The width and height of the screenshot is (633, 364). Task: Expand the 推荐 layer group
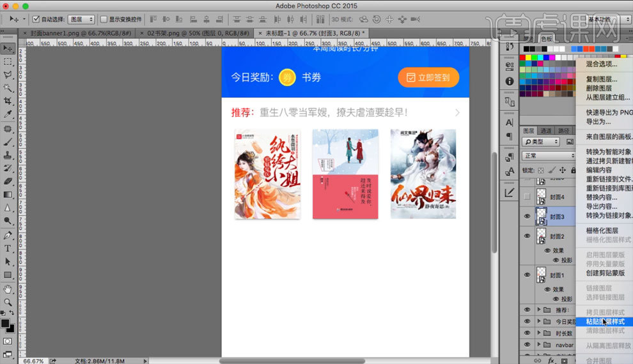point(539,310)
